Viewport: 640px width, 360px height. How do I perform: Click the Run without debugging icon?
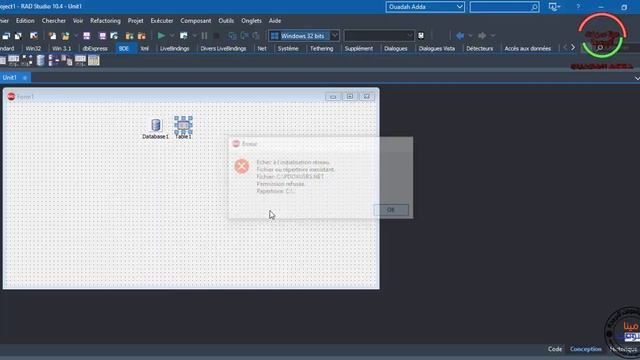[184, 36]
